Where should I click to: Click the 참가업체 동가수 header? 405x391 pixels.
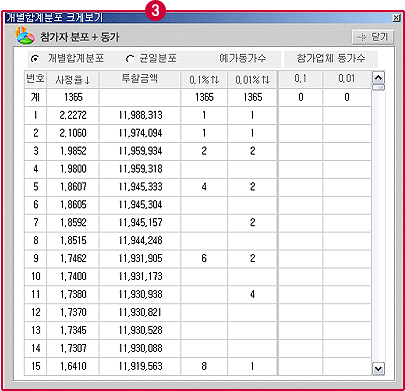pos(331,58)
